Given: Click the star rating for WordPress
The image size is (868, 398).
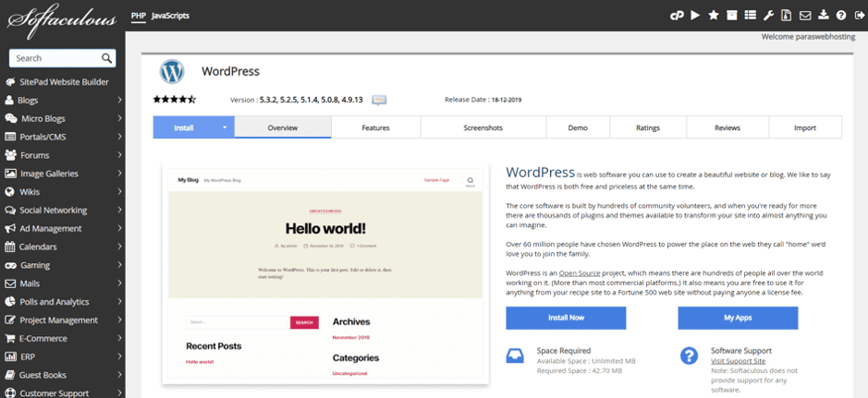Looking at the screenshot, I should (x=174, y=99).
